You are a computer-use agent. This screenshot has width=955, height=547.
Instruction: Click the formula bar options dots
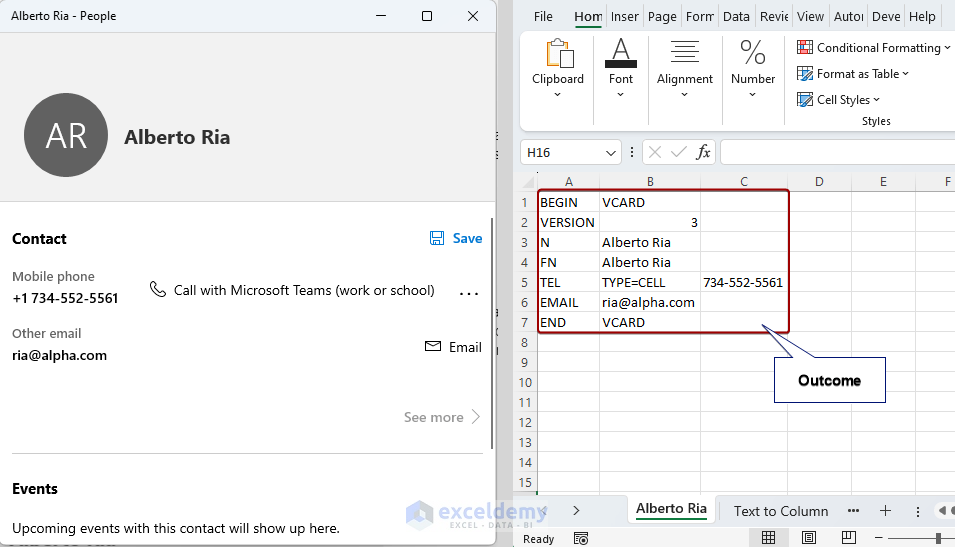pos(632,152)
